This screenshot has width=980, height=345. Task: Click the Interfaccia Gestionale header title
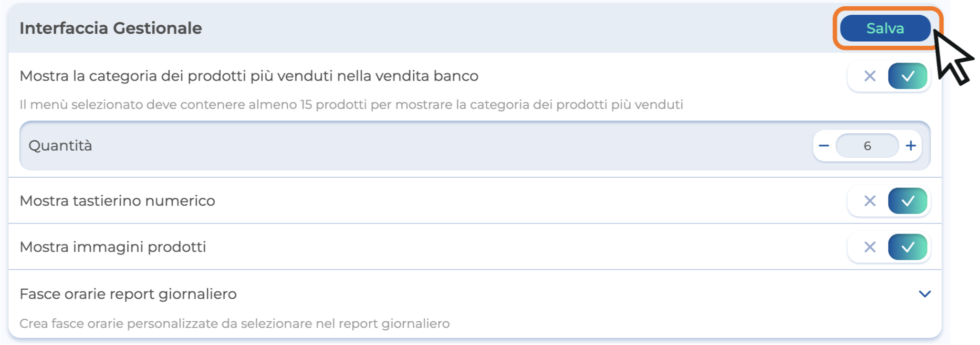tap(111, 29)
